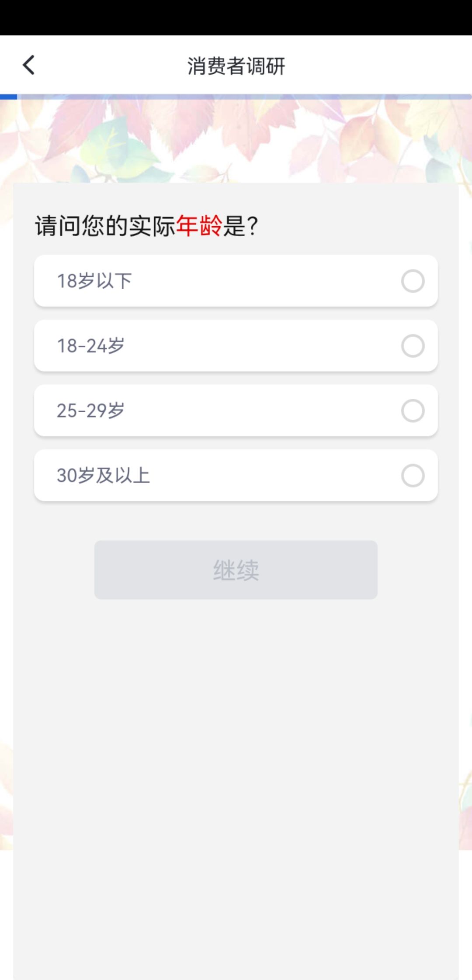The width and height of the screenshot is (472, 980).
Task: Tap the white strip below survey card
Action: [465, 917]
